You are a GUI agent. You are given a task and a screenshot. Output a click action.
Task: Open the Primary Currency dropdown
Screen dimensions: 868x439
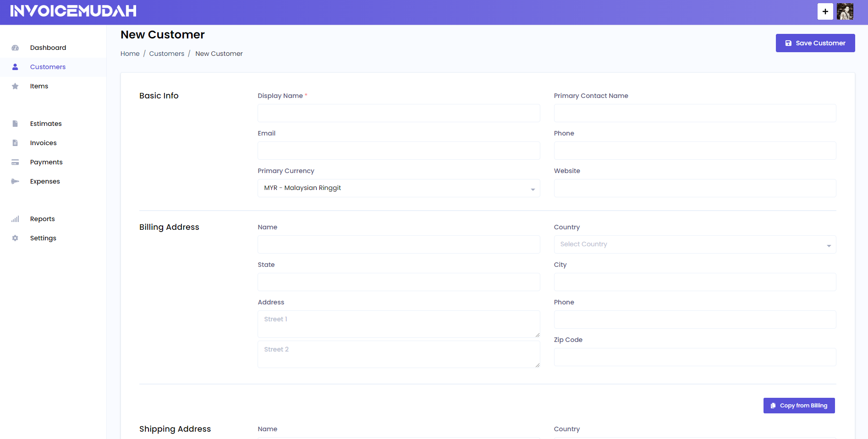(398, 188)
